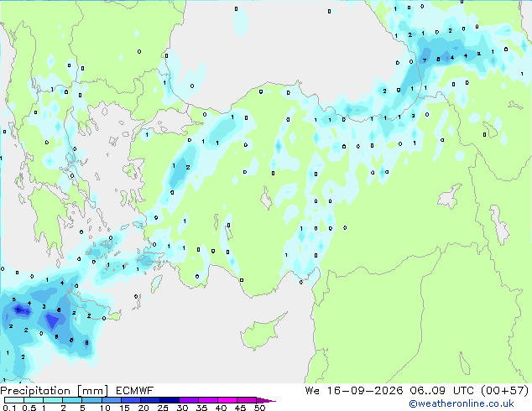Image resolution: width=532 pixels, height=411 pixels.
Task: Select the ECMWF model label
Action: tap(135, 391)
